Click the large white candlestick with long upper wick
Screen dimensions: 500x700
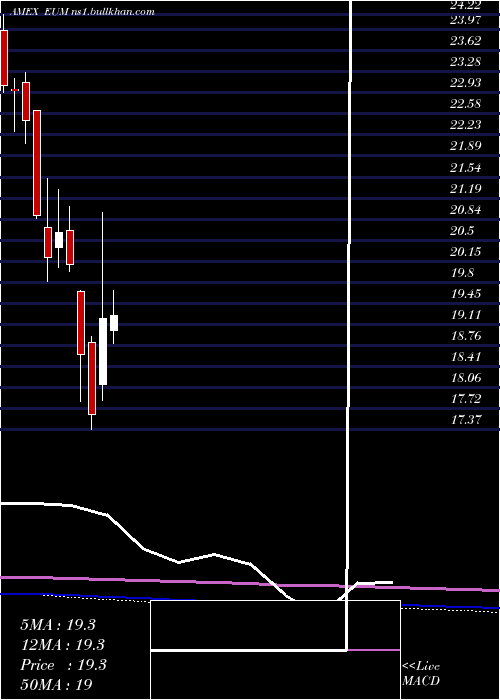click(103, 351)
